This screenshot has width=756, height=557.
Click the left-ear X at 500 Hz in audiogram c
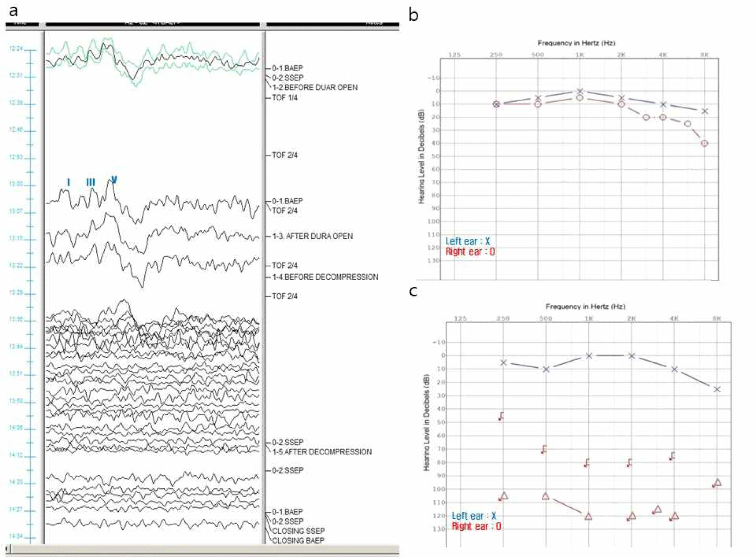coord(546,369)
